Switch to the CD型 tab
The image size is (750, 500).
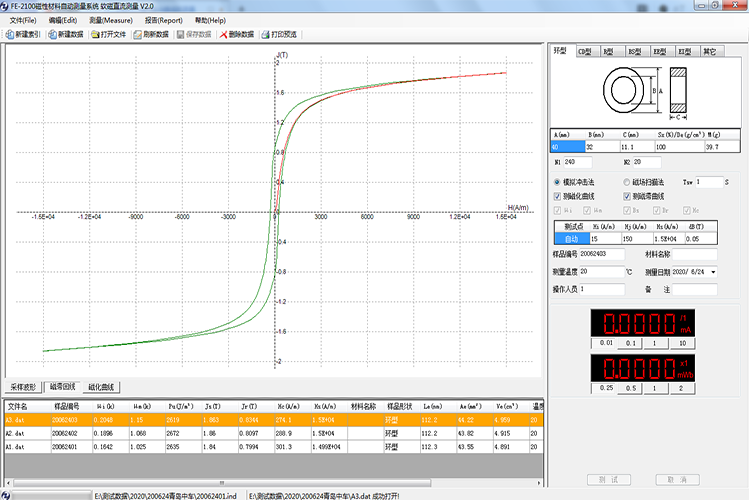pyautogui.click(x=587, y=52)
